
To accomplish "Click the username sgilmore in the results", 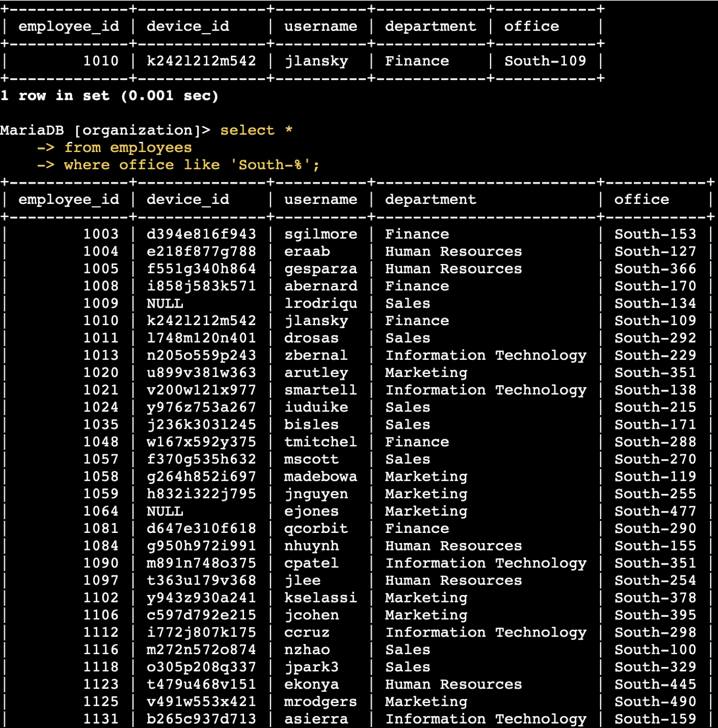I will 320,234.
